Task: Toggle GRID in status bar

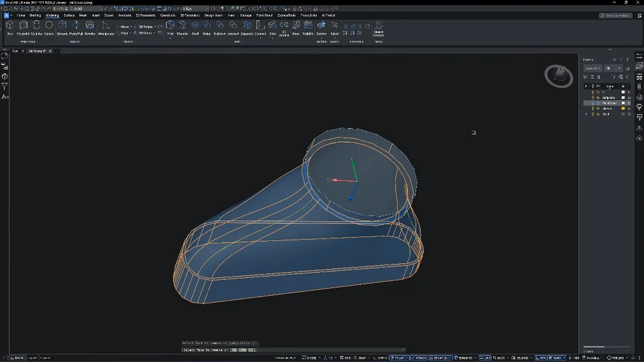Action: 345,358
